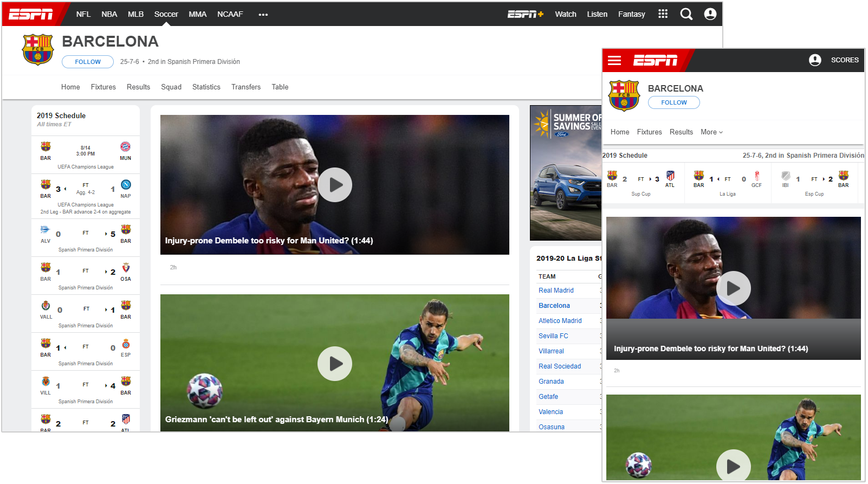Screen dimensions: 868x484
Task: Click the ESPN logo in desktop header
Action: 31,14
